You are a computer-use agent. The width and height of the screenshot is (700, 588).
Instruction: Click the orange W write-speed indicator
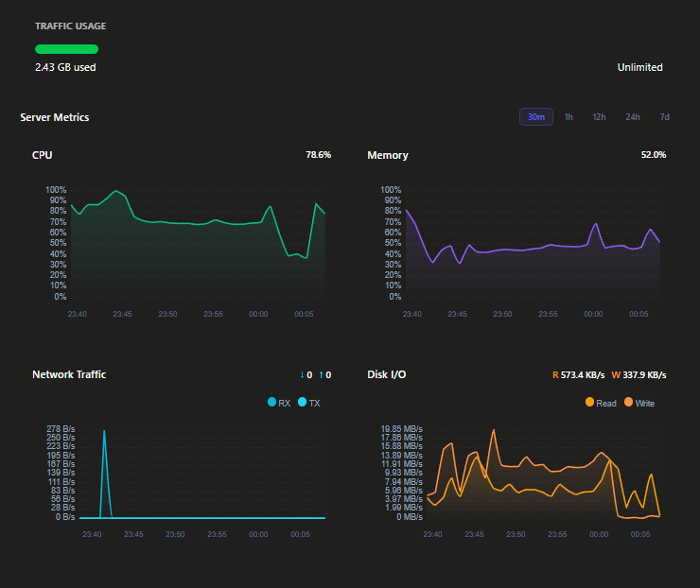point(616,374)
